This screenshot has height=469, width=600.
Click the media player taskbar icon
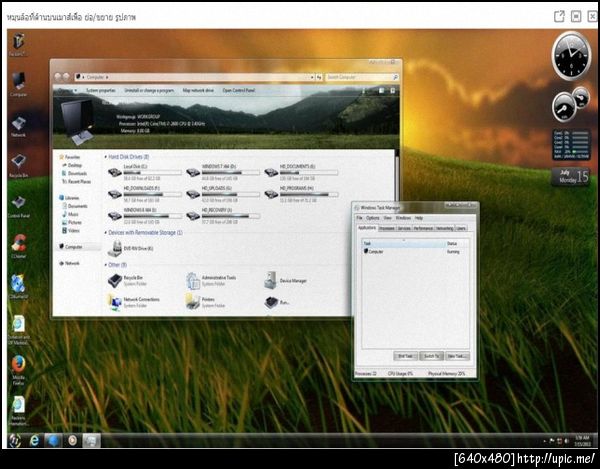pos(72,441)
